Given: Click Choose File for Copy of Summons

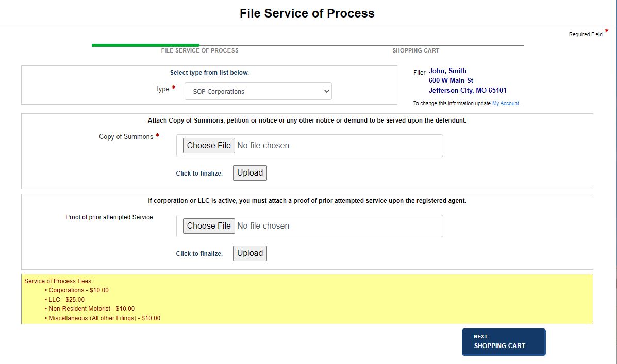Looking at the screenshot, I should (208, 145).
